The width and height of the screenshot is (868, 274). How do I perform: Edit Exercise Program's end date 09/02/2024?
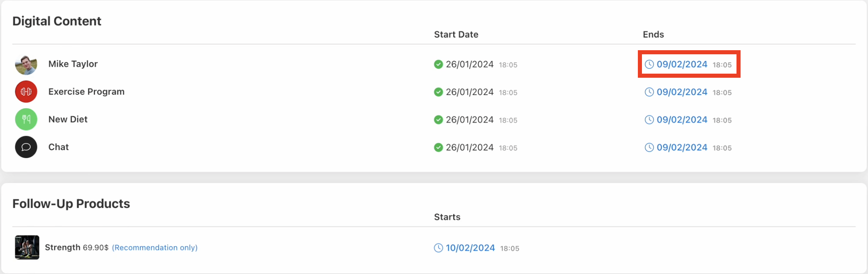coord(682,92)
